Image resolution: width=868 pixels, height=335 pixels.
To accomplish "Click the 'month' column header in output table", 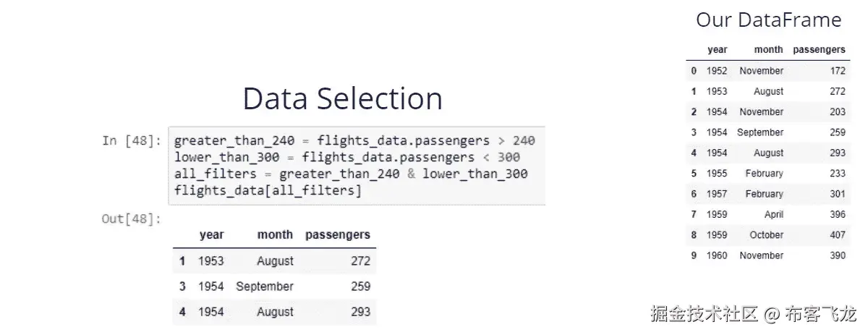I will (x=275, y=234).
